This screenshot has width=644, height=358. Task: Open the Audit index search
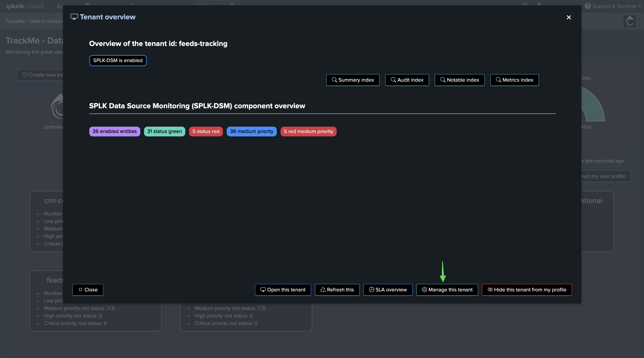pos(407,80)
